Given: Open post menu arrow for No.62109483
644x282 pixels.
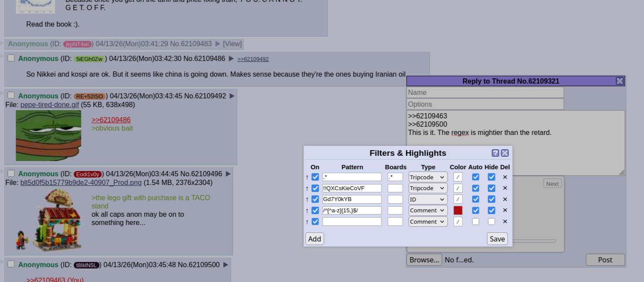Looking at the screenshot, I should tap(218, 44).
